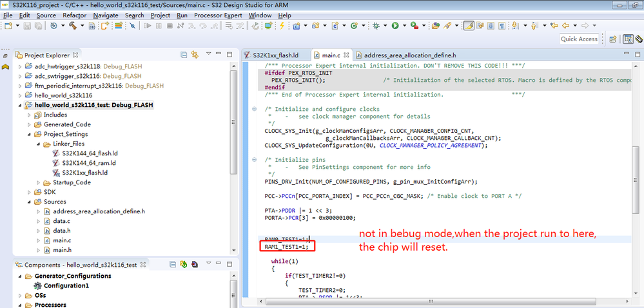This screenshot has width=644, height=308.
Task: Open the Build hammer dropdown arrow
Action: tap(82, 26)
